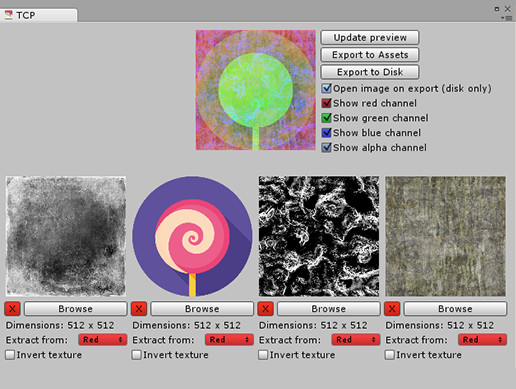Select the TCP window tab
Screen dimensions: 516x389
[x=38, y=15]
